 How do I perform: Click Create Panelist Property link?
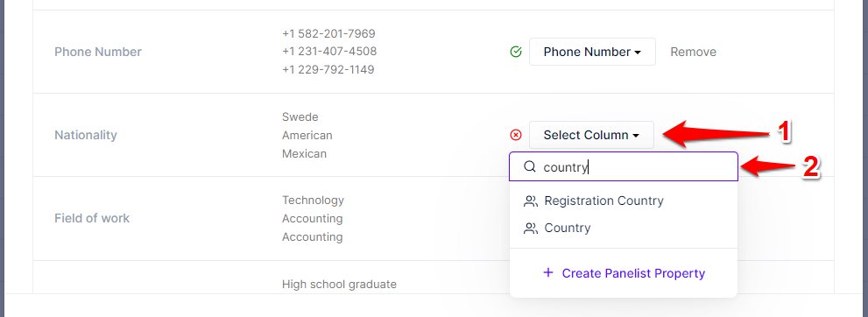tap(633, 273)
